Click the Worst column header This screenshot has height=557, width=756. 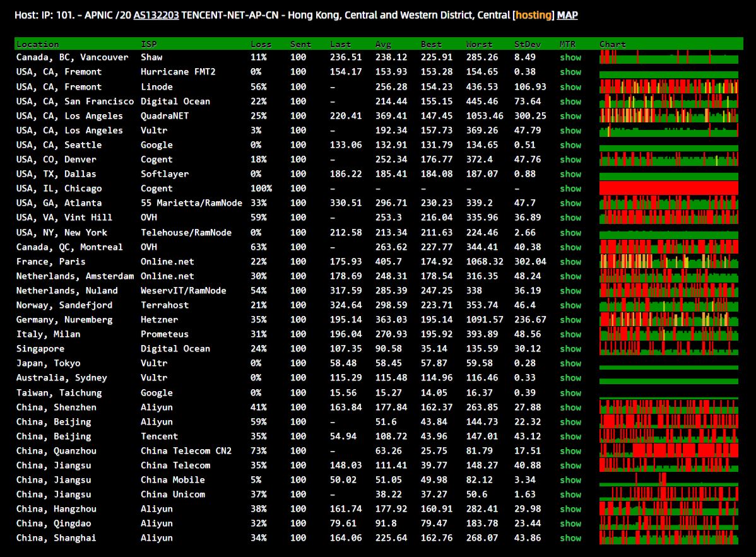pyautogui.click(x=479, y=44)
